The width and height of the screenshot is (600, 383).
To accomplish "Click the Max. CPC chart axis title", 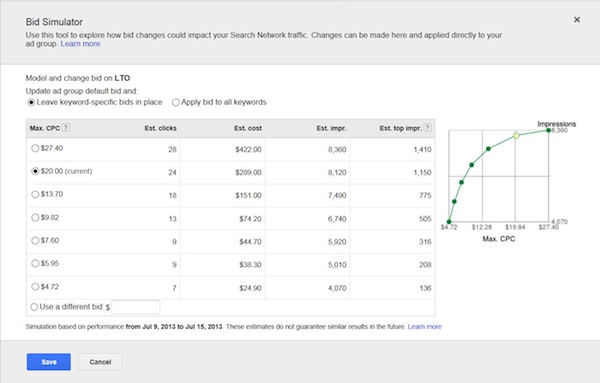I will point(499,239).
